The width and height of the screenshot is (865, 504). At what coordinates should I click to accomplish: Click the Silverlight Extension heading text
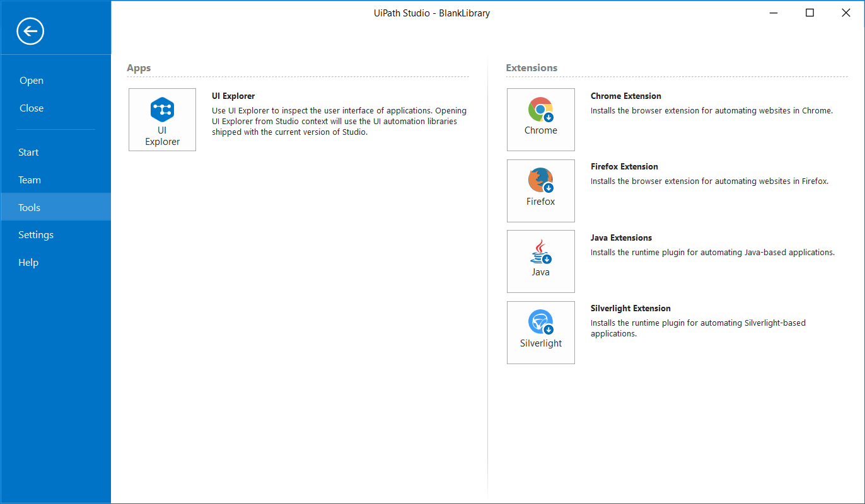click(630, 309)
